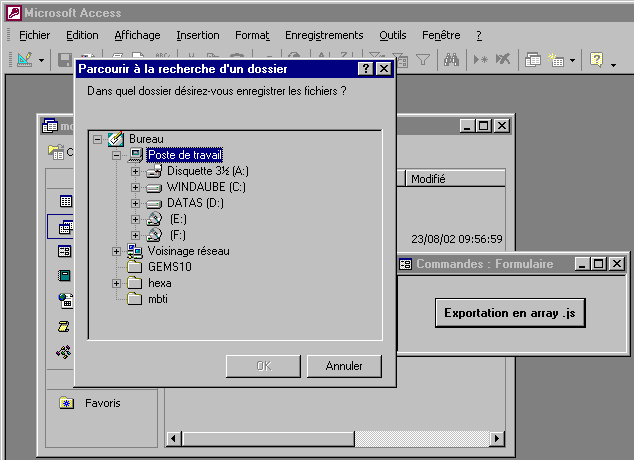This screenshot has height=460, width=634.
Task: Open the New Object dropdown arrow
Action: 573,60
